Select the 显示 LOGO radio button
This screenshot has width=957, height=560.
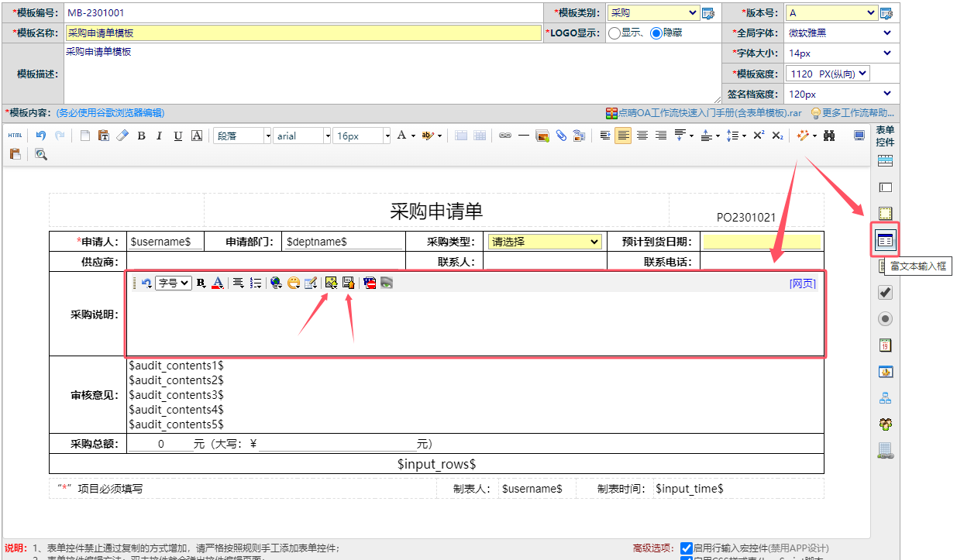(614, 33)
